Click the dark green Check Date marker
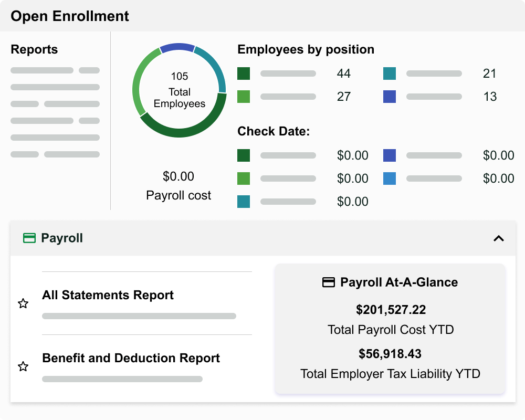 click(243, 155)
